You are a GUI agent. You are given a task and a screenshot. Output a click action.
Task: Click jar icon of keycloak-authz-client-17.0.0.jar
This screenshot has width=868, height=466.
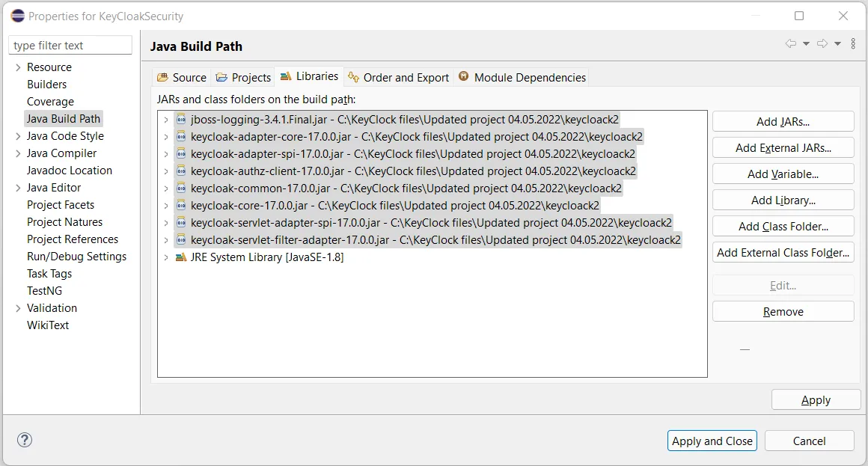pos(181,171)
